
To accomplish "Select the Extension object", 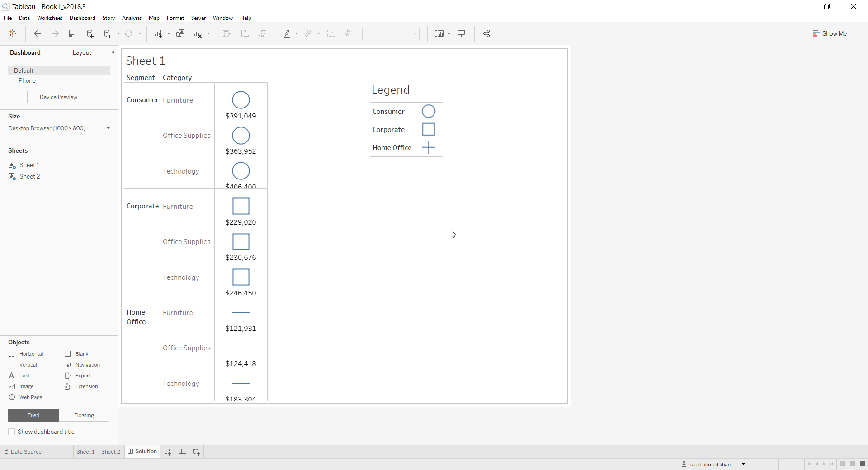I will (81, 386).
